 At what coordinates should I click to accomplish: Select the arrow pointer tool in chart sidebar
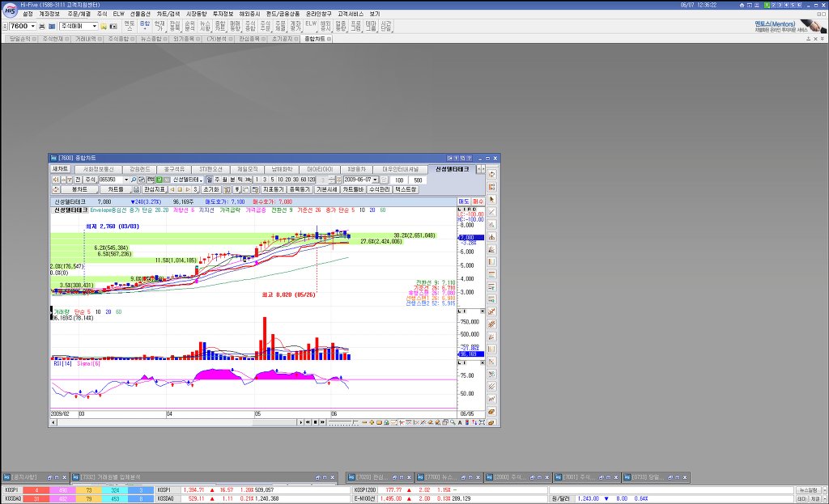(x=491, y=199)
